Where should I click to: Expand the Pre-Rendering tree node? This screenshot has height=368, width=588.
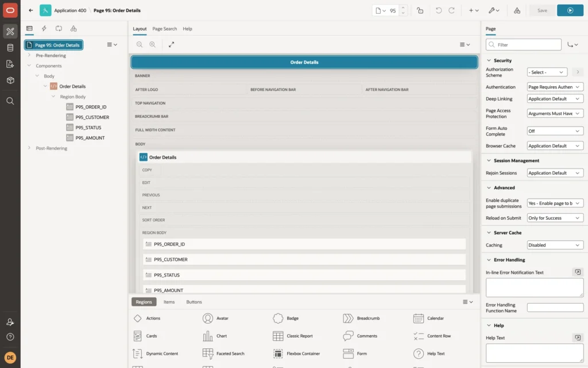point(29,55)
